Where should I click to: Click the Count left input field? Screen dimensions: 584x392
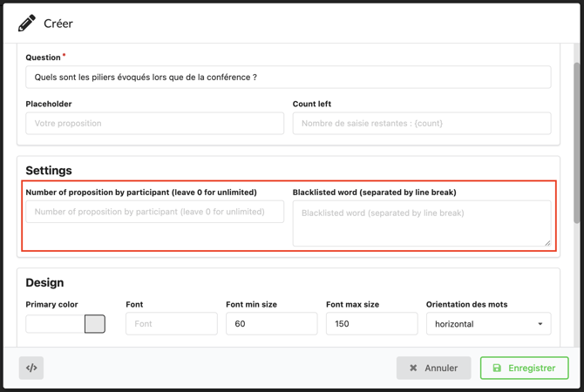pos(422,124)
